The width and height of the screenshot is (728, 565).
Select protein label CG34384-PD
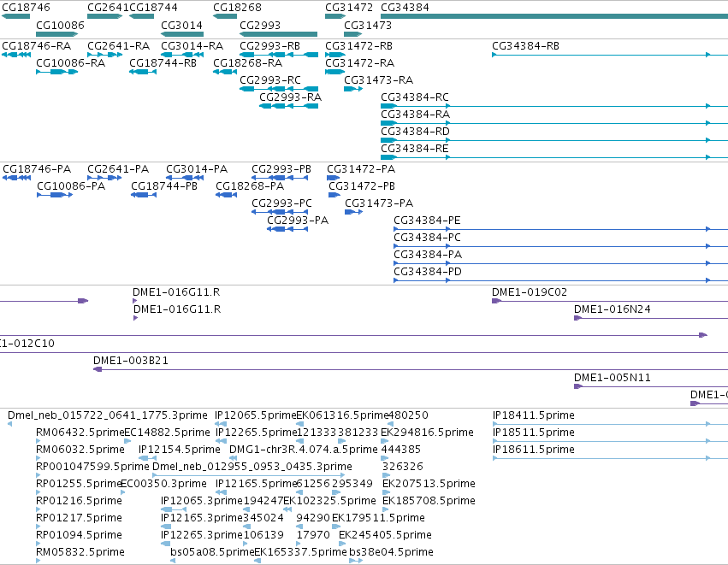pyautogui.click(x=428, y=273)
